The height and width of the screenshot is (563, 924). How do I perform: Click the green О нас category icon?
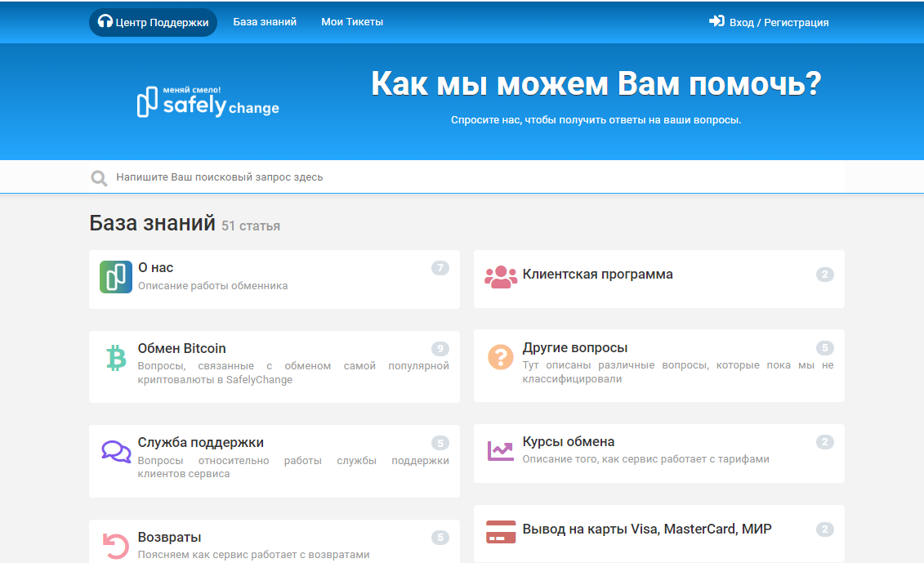coord(115,277)
